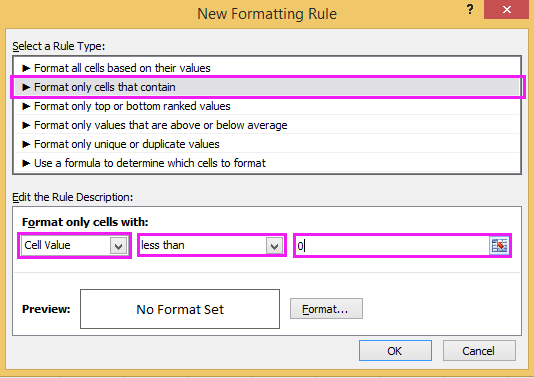Open the Cell Value dropdown arrow
This screenshot has height=378, width=534.
(x=118, y=246)
